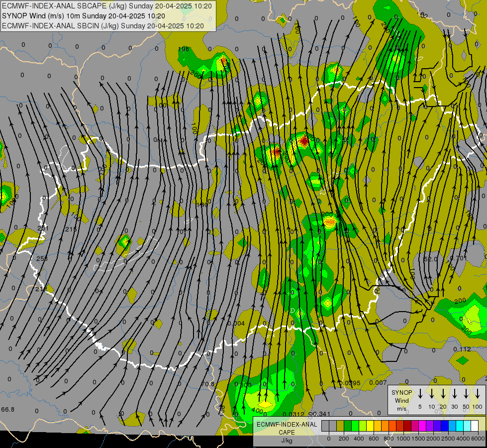Click the J/kg unit label in legend

[x=287, y=441]
